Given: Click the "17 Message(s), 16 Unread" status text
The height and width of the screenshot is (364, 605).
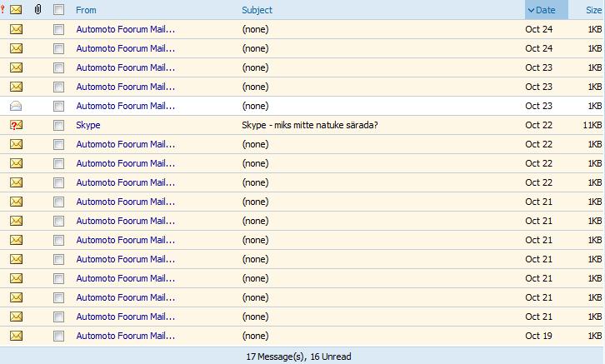Looking at the screenshot, I should click(x=299, y=357).
